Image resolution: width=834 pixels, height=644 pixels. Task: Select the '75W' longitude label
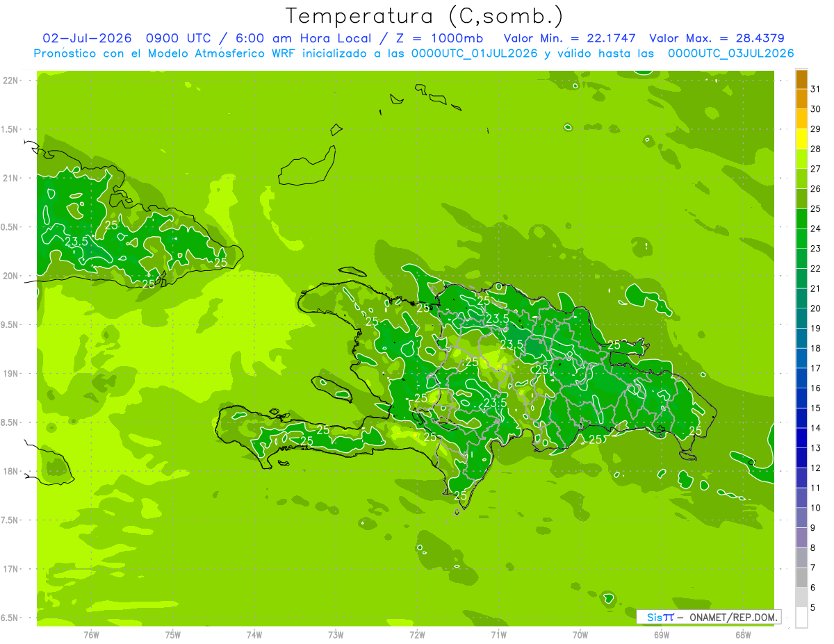[173, 635]
